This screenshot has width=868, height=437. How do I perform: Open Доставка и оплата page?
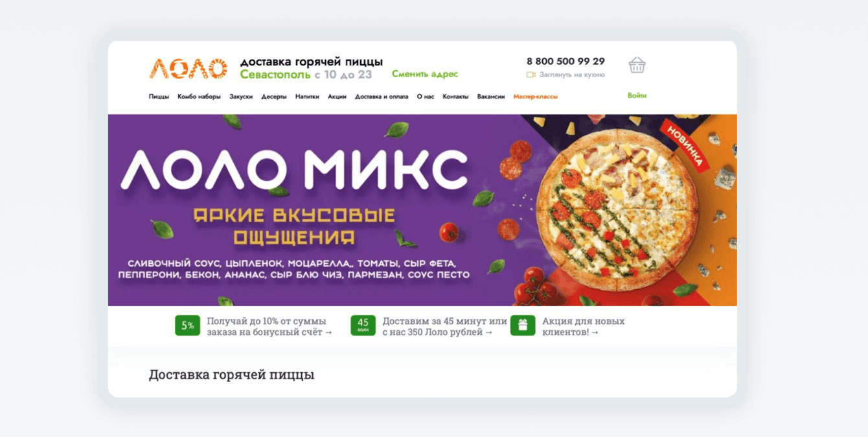[x=382, y=97]
